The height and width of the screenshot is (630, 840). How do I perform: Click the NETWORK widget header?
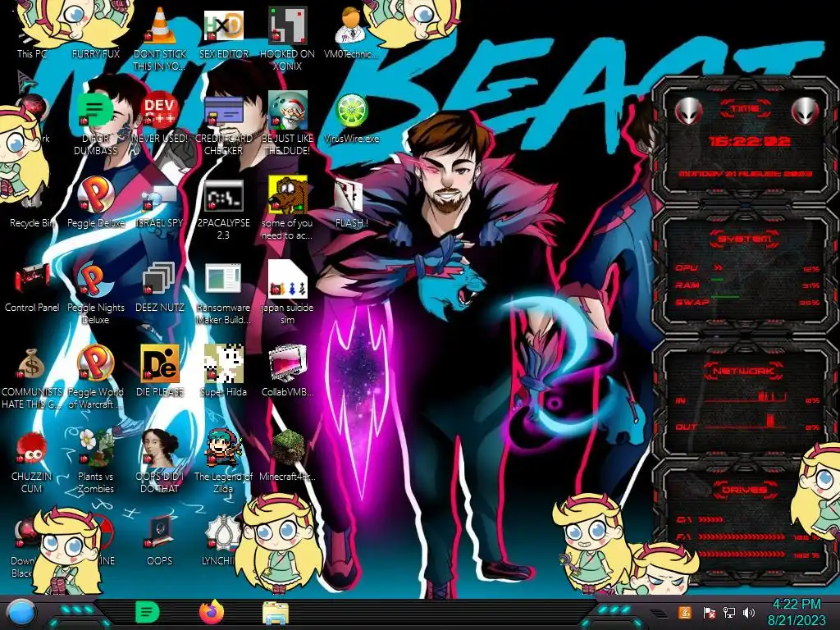pyautogui.click(x=744, y=370)
